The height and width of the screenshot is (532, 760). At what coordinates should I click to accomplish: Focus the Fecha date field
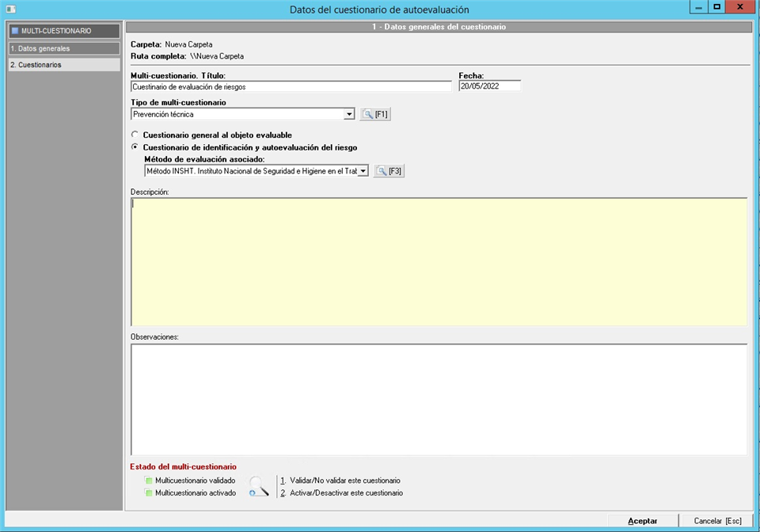point(489,87)
